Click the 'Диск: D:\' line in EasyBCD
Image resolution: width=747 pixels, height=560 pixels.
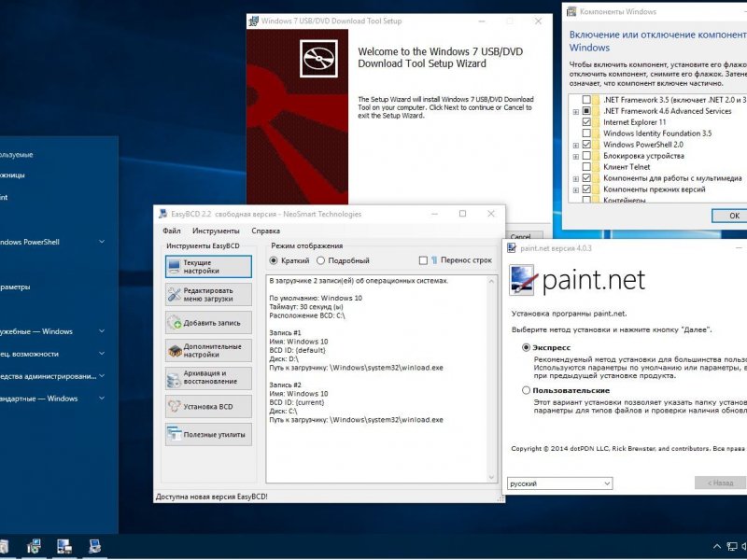(284, 358)
